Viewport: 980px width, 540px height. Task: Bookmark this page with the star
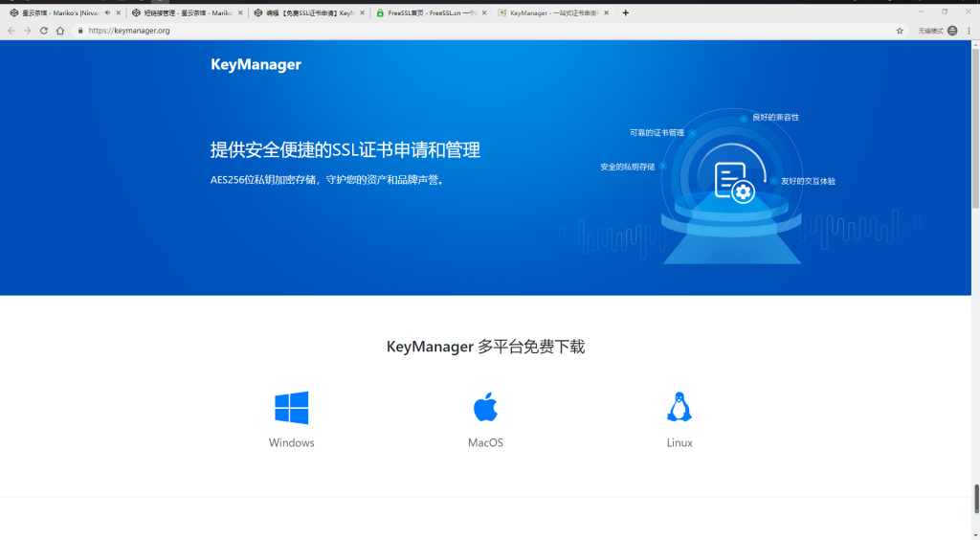(900, 31)
